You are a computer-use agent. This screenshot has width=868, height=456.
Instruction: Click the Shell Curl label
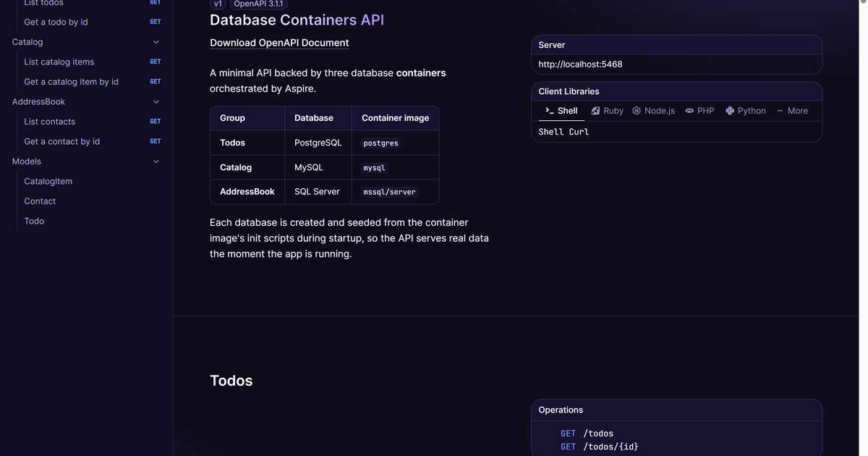coord(563,132)
